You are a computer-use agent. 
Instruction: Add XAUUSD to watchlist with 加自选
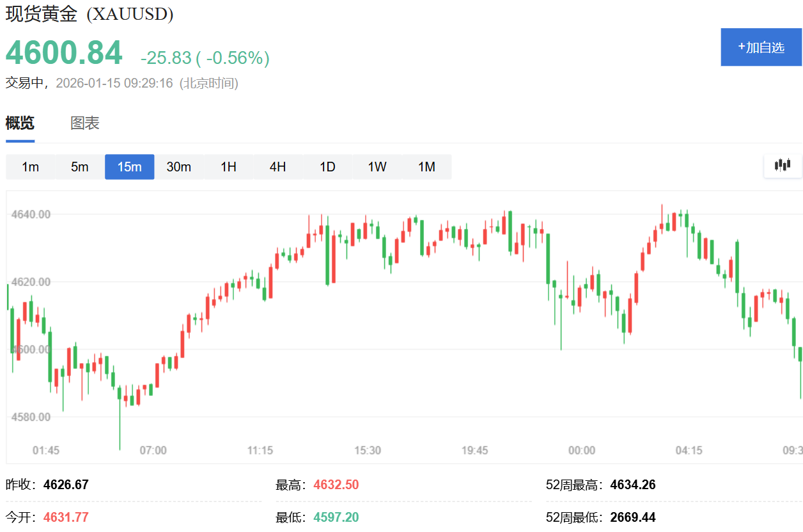[761, 47]
